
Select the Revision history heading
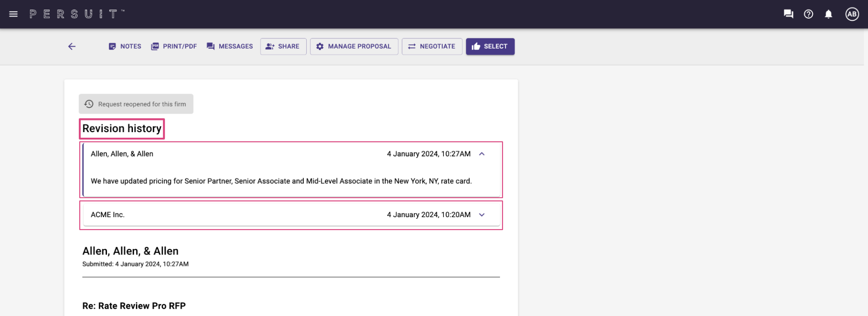(x=122, y=129)
